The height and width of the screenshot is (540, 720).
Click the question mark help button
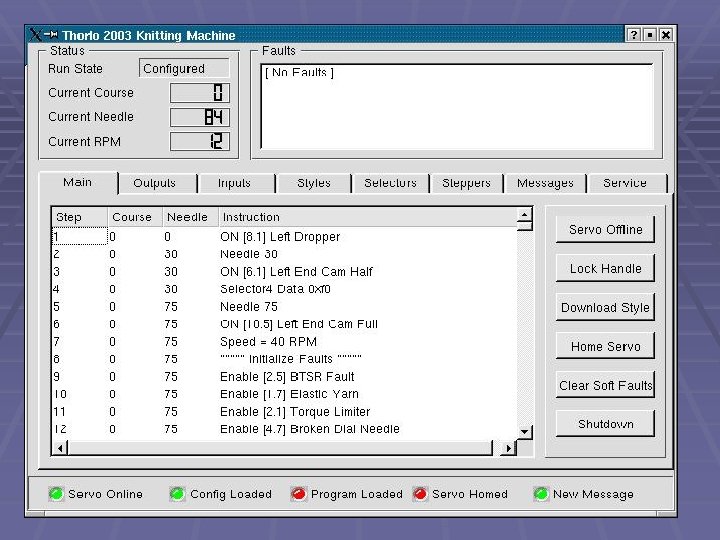pos(634,34)
